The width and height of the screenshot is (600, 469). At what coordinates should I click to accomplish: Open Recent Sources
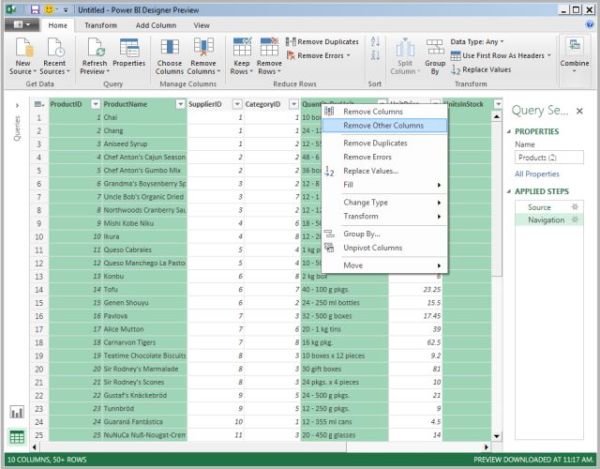pos(55,56)
